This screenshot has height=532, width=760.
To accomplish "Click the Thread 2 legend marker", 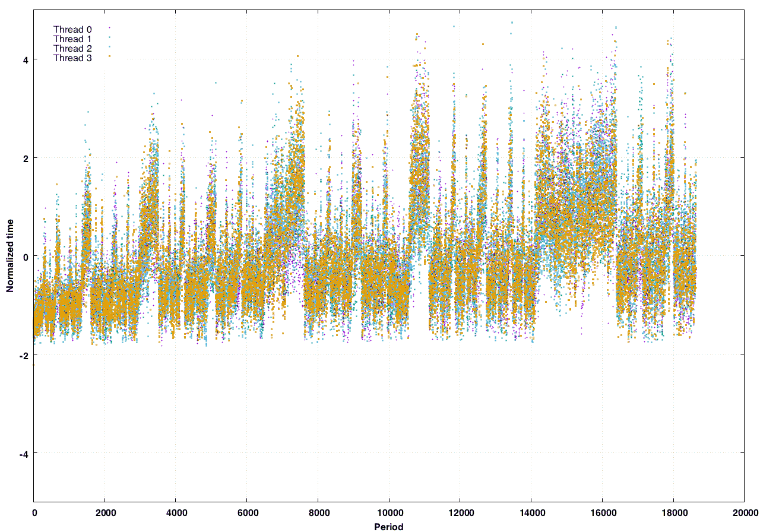I will pyautogui.click(x=109, y=47).
